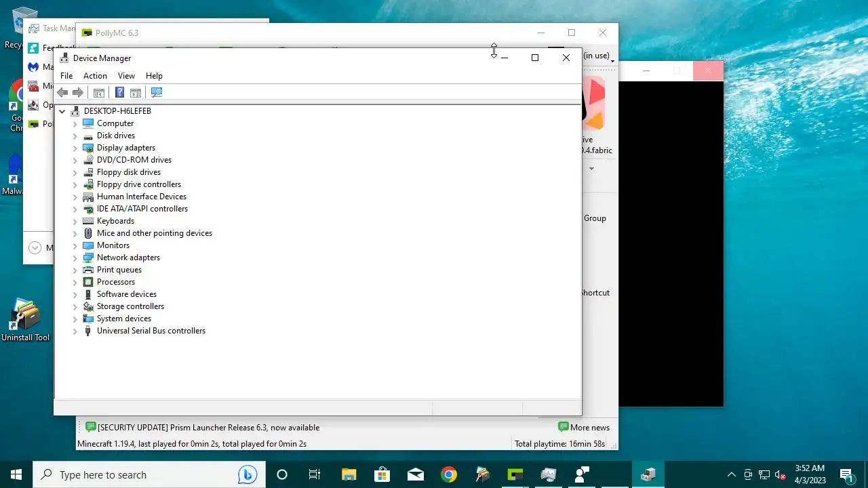Screen dimensions: 868x488
Task: Click the Cortana circle button
Action: 282,474
